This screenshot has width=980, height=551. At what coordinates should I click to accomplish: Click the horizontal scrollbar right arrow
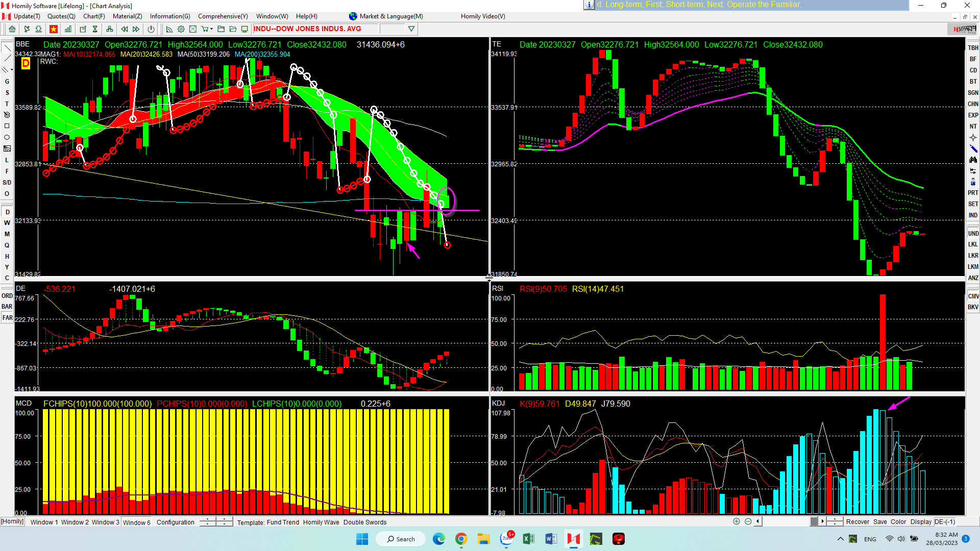click(x=822, y=521)
